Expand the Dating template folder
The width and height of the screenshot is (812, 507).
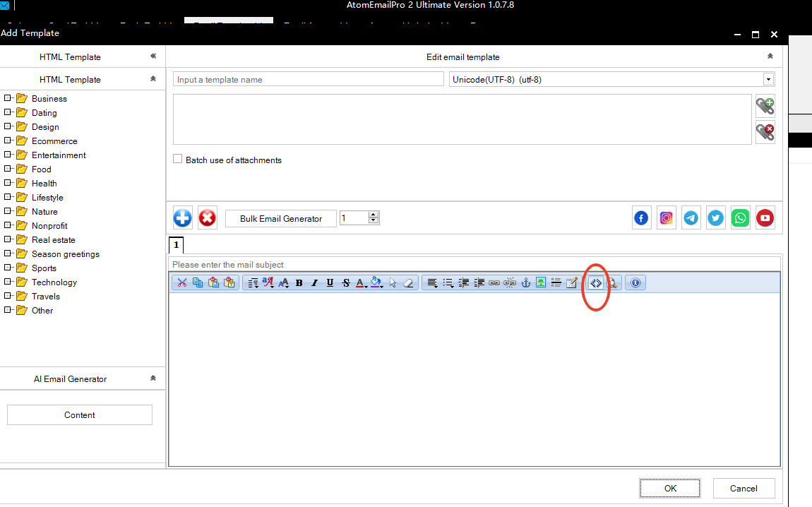[7, 112]
